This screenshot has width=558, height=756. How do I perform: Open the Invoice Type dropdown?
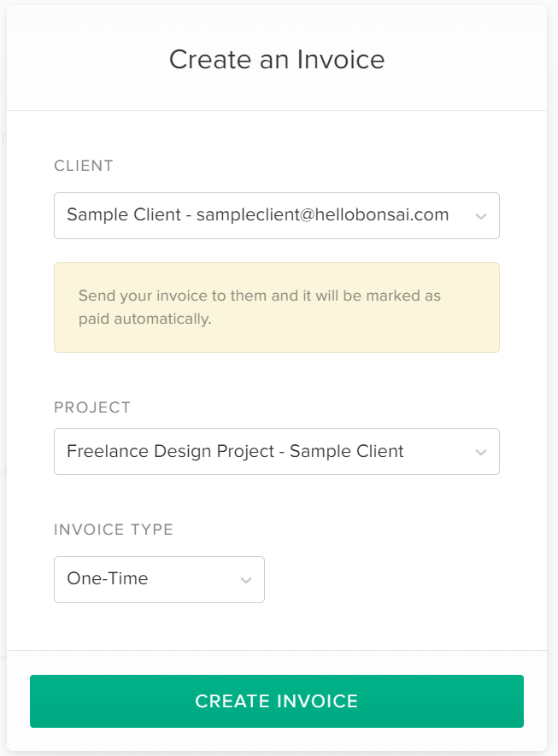(x=159, y=579)
